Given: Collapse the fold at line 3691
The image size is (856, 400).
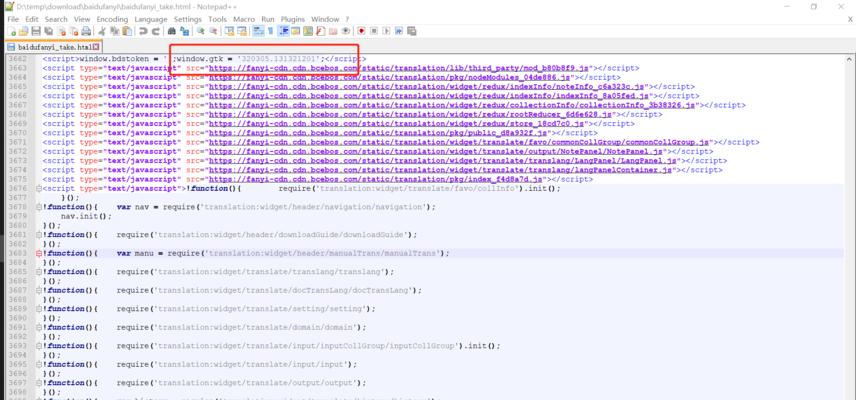Looking at the screenshot, I should pyautogui.click(x=38, y=327).
